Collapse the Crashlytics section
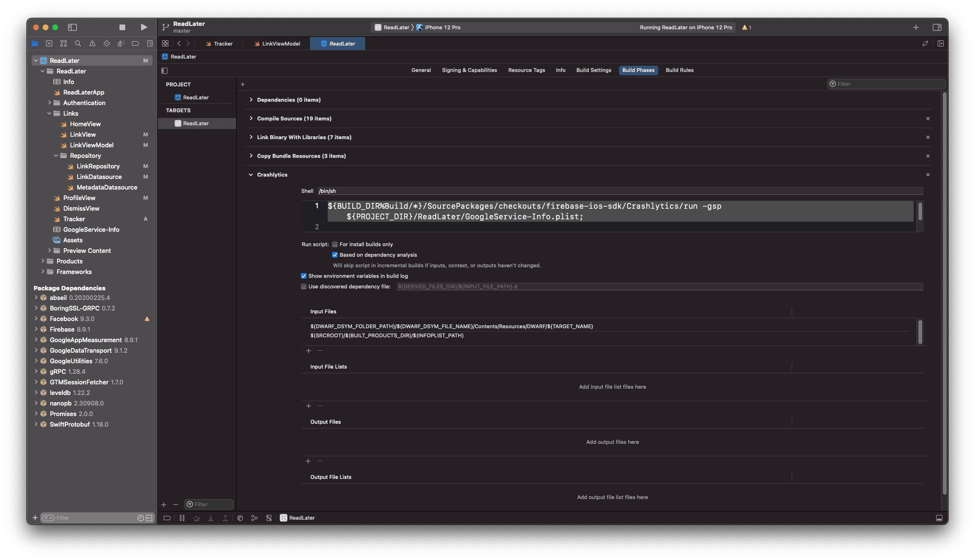Screen dimensions: 975x560 (251, 175)
